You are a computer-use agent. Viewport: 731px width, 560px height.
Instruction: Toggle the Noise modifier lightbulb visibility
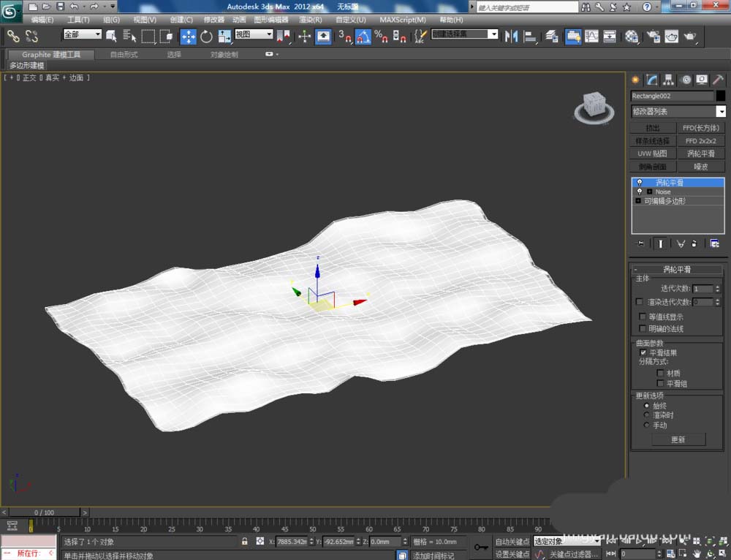point(639,192)
